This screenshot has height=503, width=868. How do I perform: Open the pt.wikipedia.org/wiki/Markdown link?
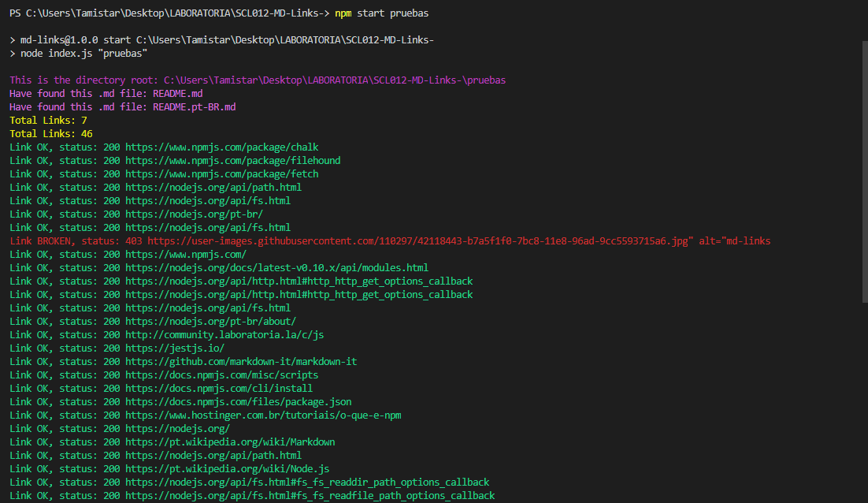(x=230, y=442)
